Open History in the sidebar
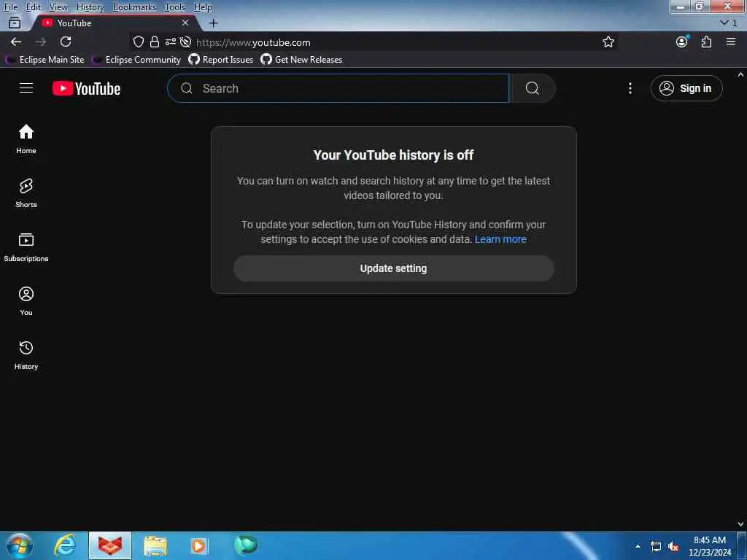Screen dimensions: 747x560 pyautogui.click(x=26, y=355)
